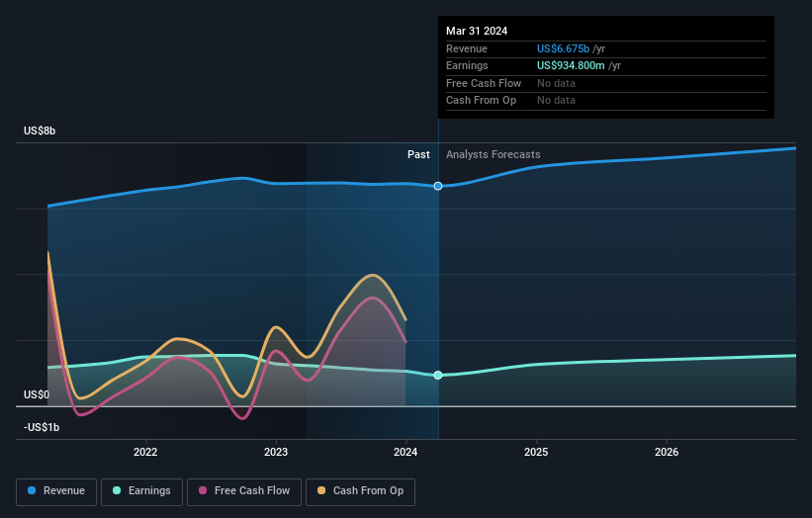This screenshot has width=812, height=518.
Task: Click the -US$1b y-axis label
Action: pos(42,427)
